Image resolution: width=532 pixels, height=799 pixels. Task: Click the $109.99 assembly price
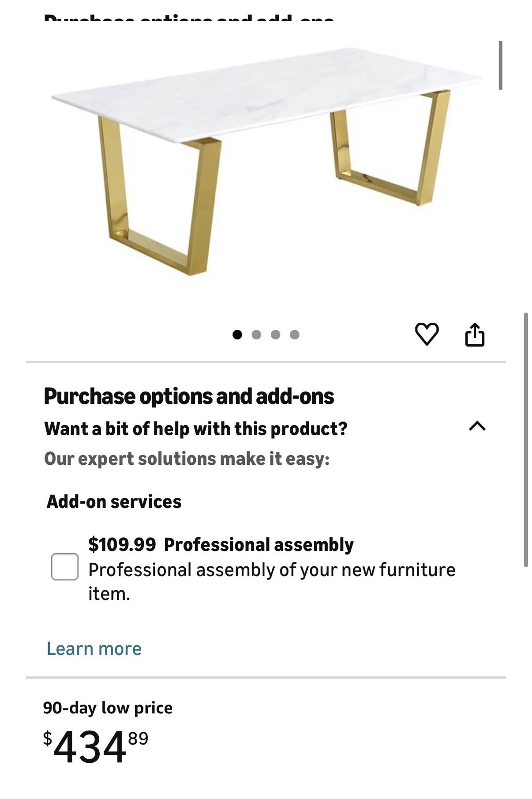click(x=122, y=545)
